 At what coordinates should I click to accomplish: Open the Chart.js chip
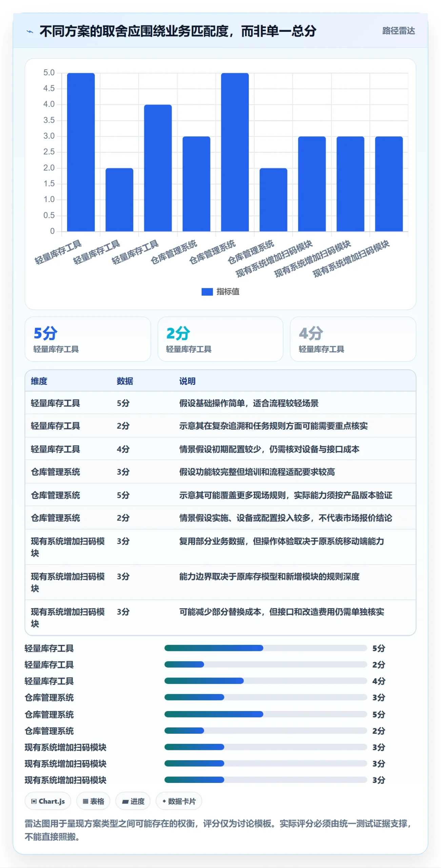point(48,801)
